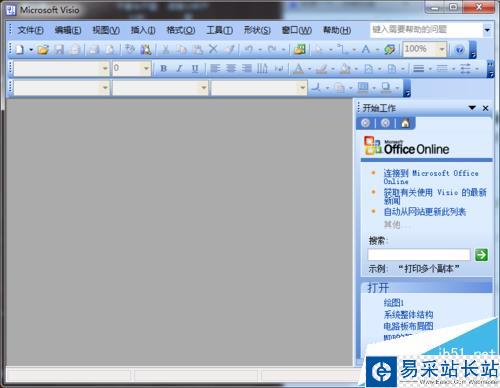Screen dimensions: 500x388
Task: Open the 窗口(W) menu
Action: pyautogui.click(x=297, y=30)
